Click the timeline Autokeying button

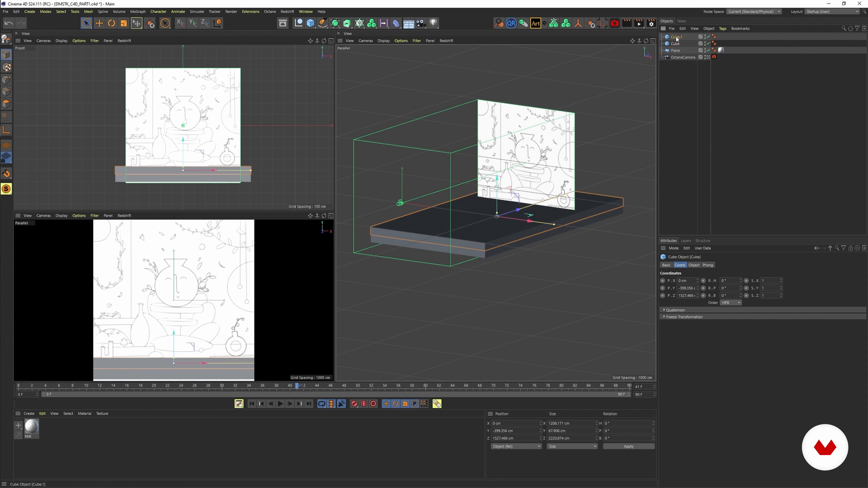point(364,404)
